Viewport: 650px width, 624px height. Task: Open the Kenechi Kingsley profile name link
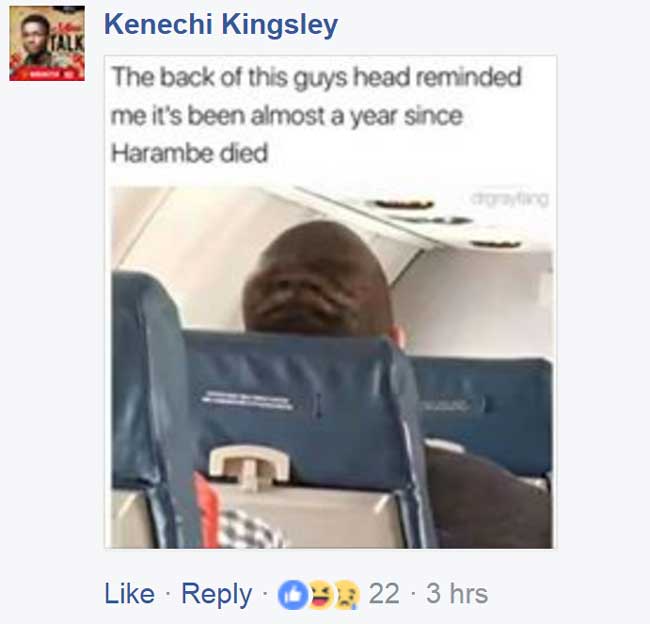pyautogui.click(x=221, y=24)
